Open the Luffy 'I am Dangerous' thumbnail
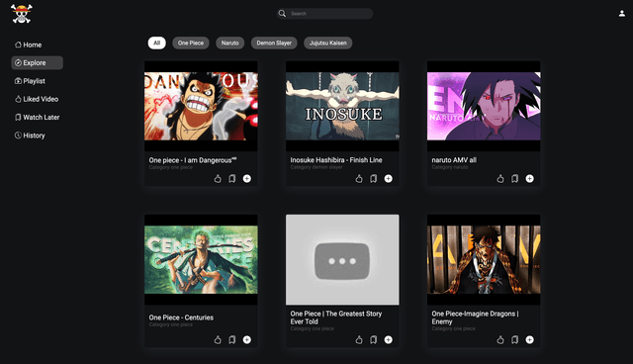This screenshot has width=633, height=364. pyautogui.click(x=201, y=106)
